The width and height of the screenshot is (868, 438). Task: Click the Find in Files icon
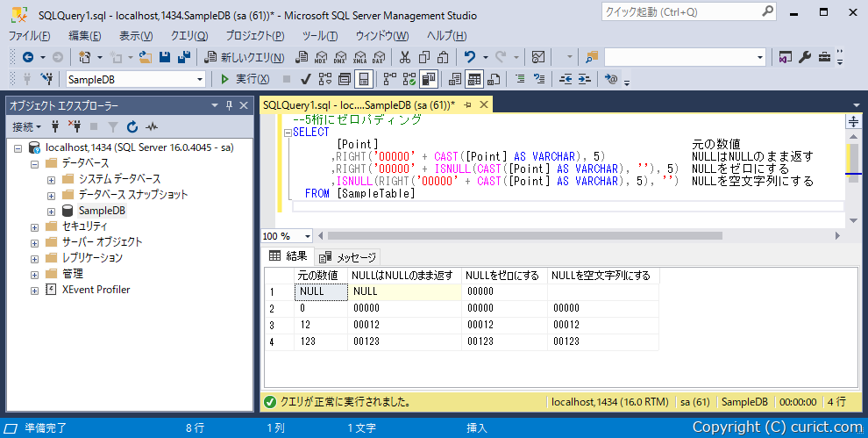[x=592, y=57]
